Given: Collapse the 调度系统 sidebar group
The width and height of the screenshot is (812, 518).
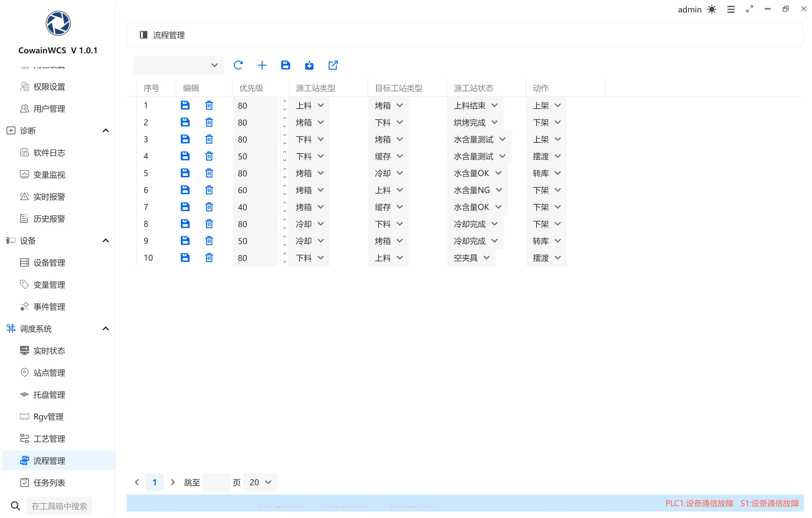Looking at the screenshot, I should pos(106,328).
